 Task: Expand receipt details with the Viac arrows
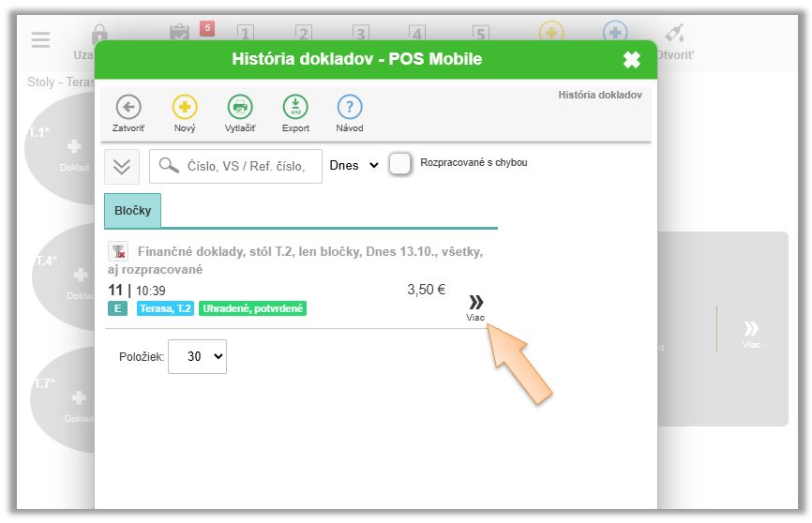pyautogui.click(x=475, y=304)
